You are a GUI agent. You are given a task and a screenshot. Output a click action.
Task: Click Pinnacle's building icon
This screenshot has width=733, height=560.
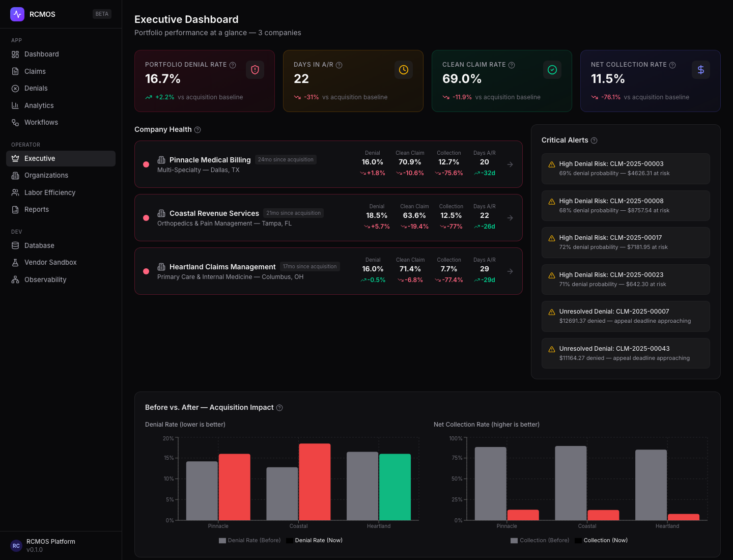pyautogui.click(x=161, y=160)
